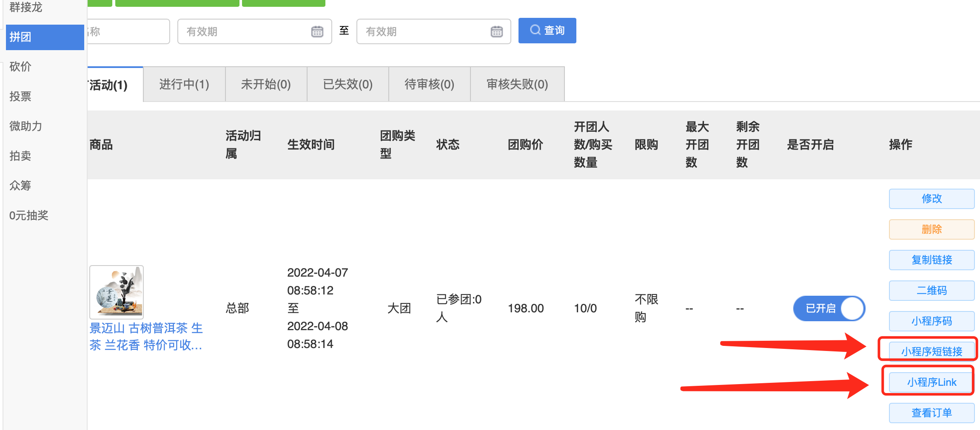Open the start date calendar icon
Viewport: 980px width, 430px height.
(x=317, y=31)
